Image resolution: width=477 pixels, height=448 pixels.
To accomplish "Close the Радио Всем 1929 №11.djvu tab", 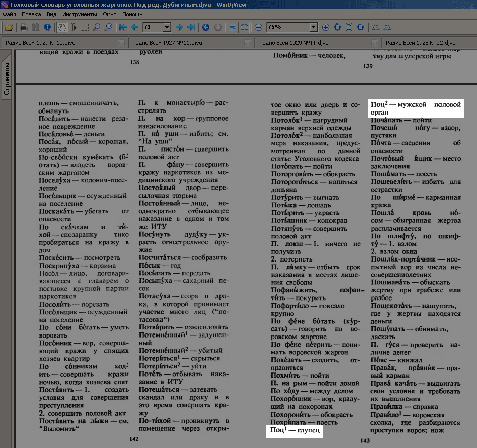I will coord(375,43).
